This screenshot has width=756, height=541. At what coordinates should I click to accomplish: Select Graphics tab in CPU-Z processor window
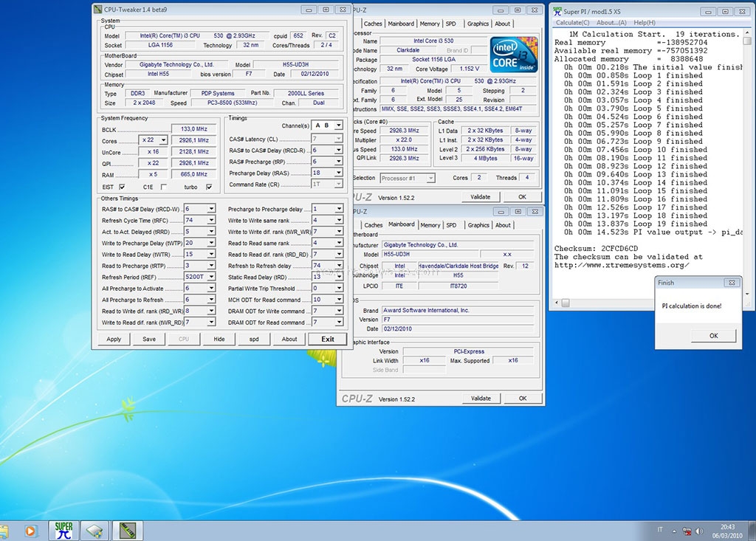478,24
